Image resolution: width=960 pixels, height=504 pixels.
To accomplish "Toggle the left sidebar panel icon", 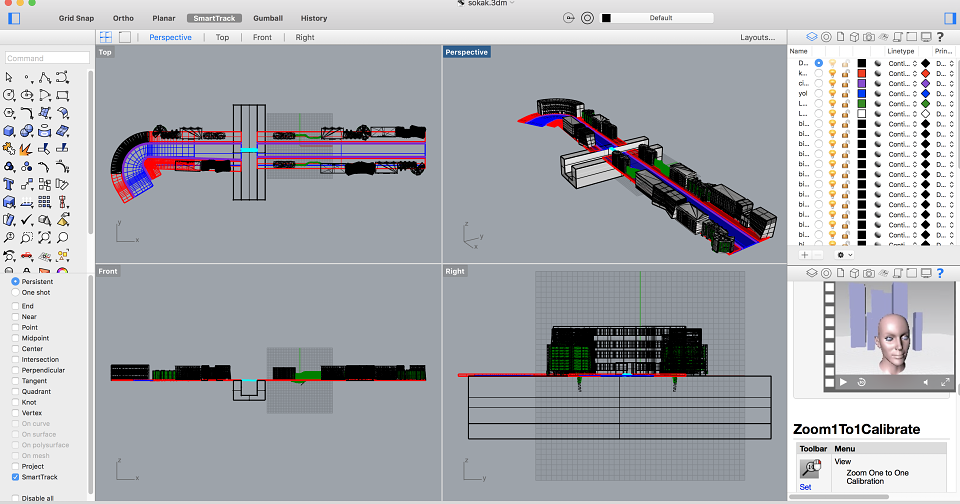I will pos(14,18).
